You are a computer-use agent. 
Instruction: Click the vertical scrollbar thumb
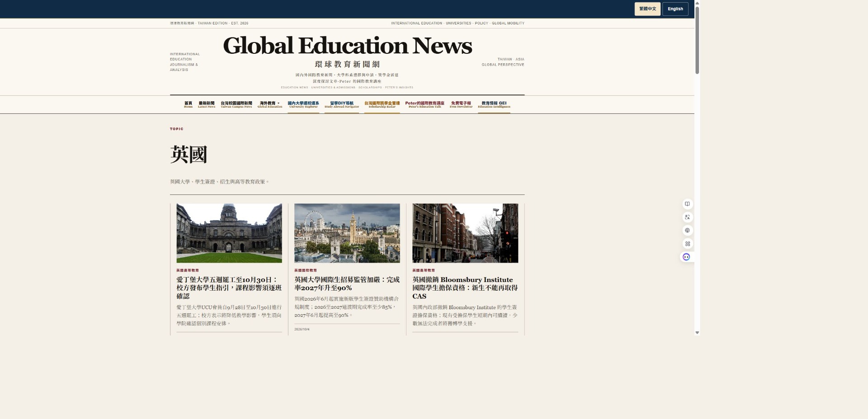coord(697,40)
